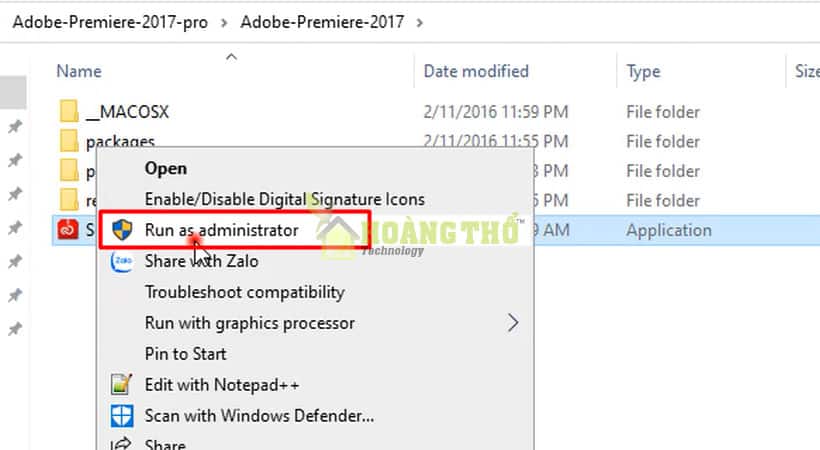The height and width of the screenshot is (450, 820).
Task: Click the shield icon beside Run as administrator
Action: coord(122,230)
